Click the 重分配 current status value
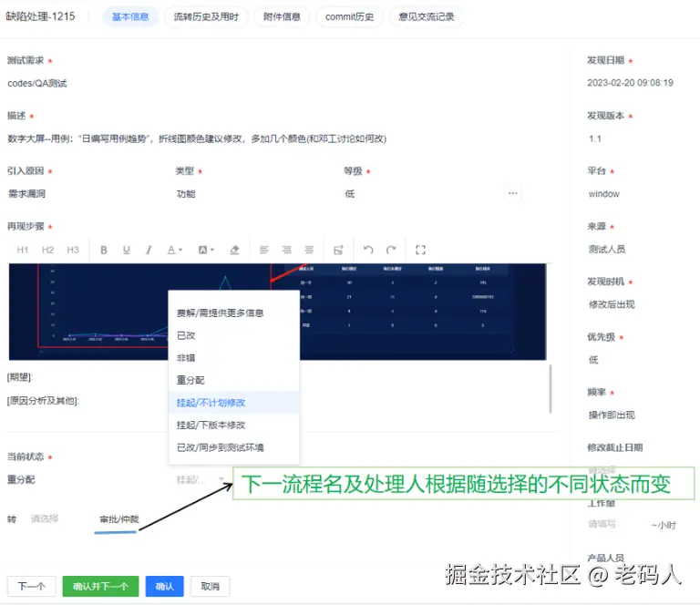Viewport: 700px width, 605px height. (21, 479)
